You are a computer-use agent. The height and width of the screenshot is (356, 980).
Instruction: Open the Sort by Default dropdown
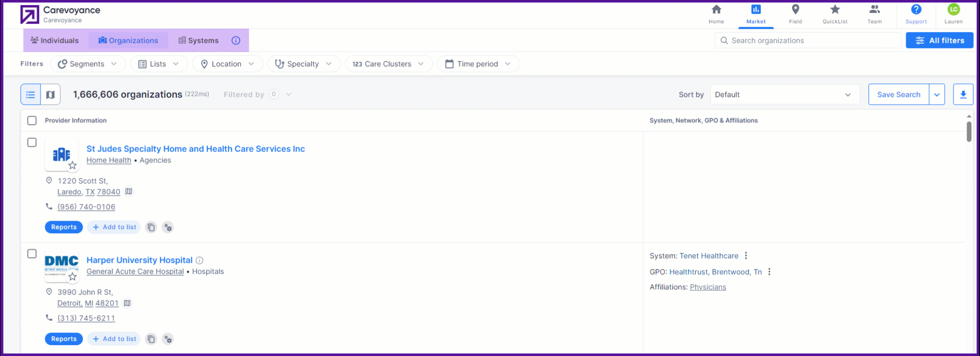click(x=785, y=95)
